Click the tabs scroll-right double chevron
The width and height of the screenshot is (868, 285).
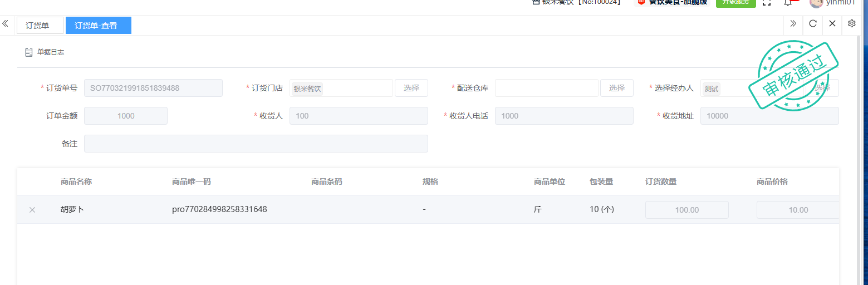tap(793, 23)
